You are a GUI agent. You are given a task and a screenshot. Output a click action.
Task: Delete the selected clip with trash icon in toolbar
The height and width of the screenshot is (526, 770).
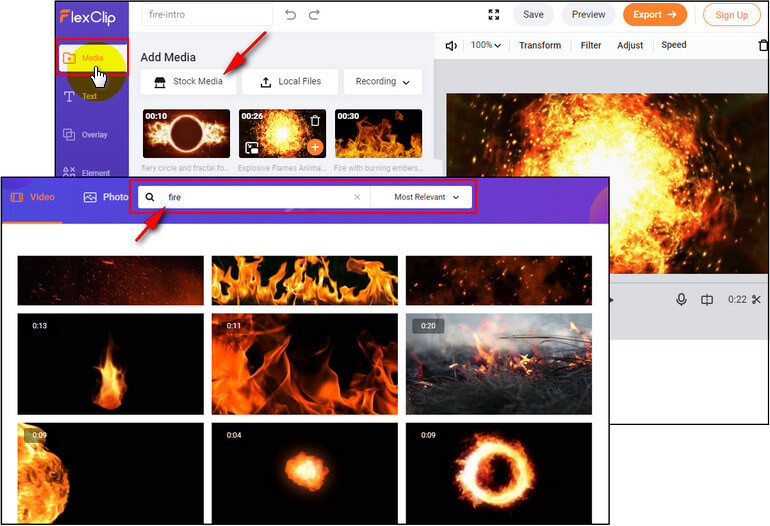tap(764, 45)
